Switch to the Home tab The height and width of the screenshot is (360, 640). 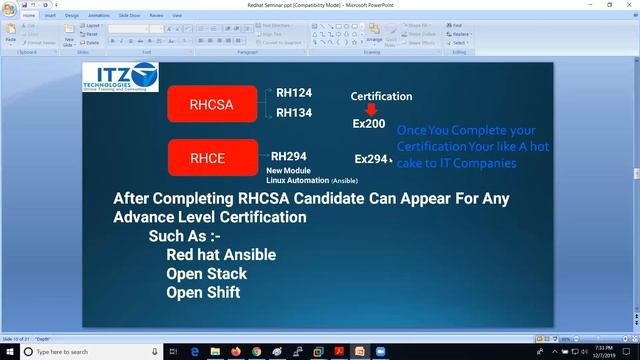pyautogui.click(x=29, y=16)
